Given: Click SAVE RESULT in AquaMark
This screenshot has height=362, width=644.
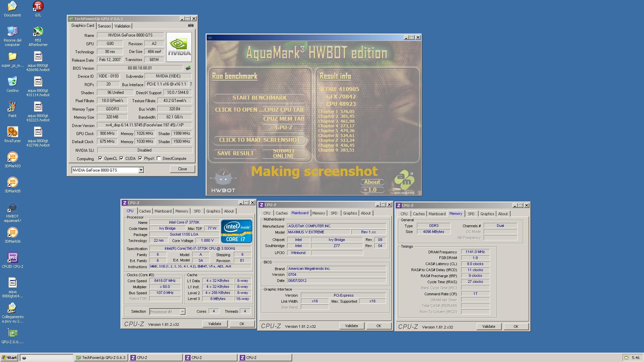Looking at the screenshot, I should tap(235, 153).
